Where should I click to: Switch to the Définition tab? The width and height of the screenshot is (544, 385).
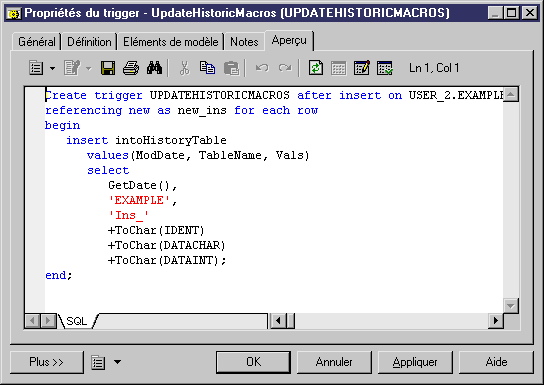click(x=89, y=42)
